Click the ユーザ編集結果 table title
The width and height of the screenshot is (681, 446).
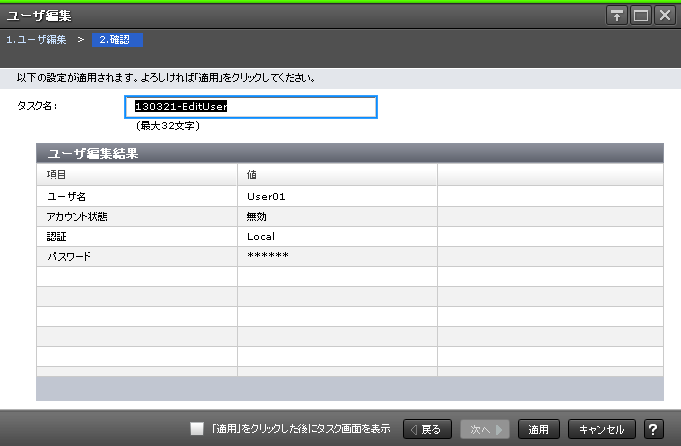pyautogui.click(x=93, y=153)
